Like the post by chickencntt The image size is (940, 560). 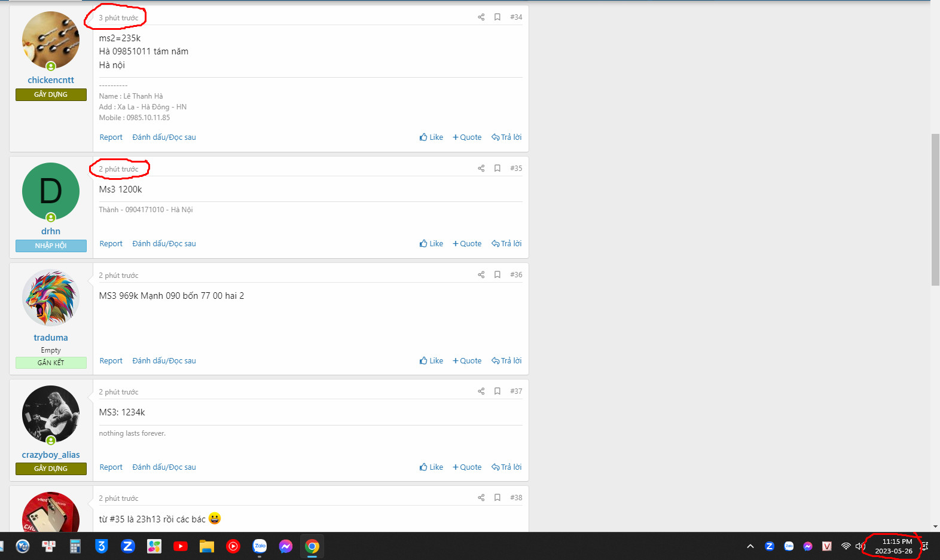click(431, 137)
